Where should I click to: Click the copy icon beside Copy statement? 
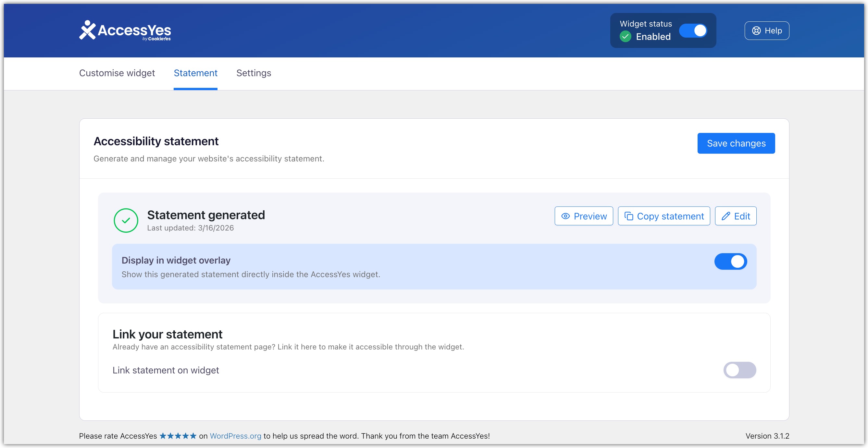[630, 216]
